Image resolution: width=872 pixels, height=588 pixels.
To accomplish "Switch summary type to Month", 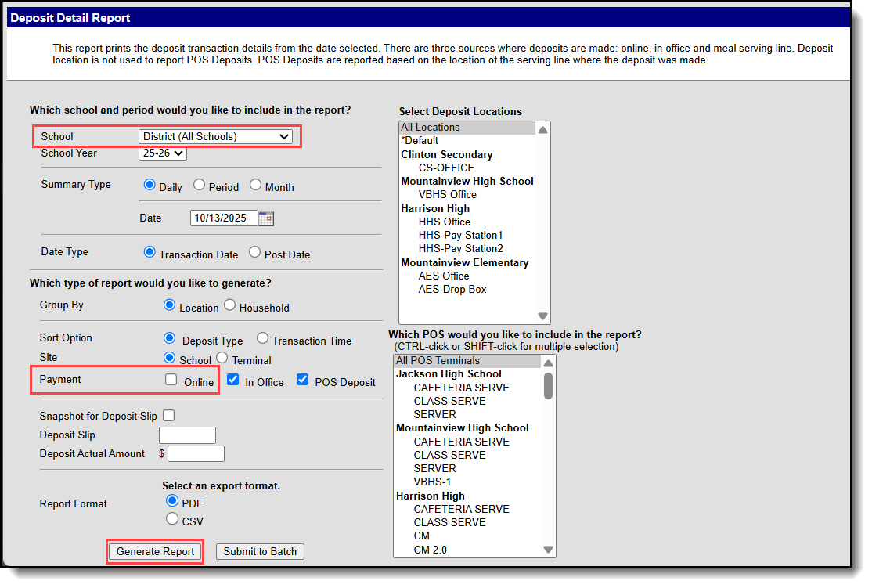I will [254, 186].
